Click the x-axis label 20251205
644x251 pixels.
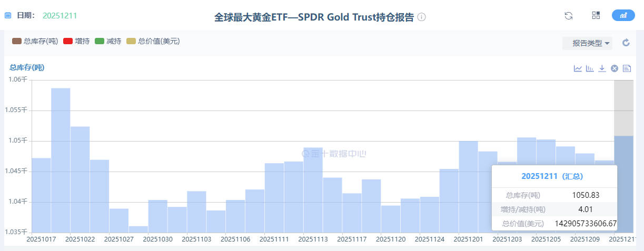[x=546, y=239]
